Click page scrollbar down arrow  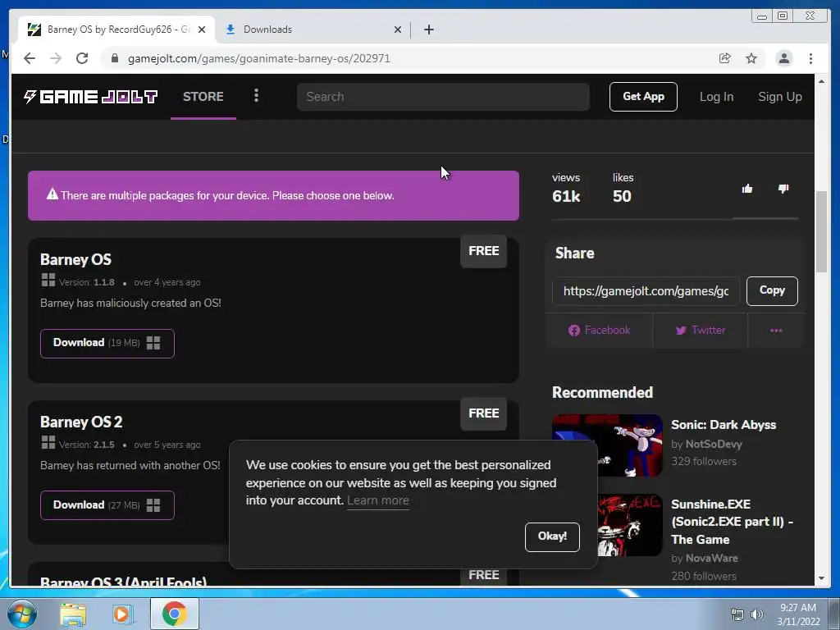click(821, 578)
